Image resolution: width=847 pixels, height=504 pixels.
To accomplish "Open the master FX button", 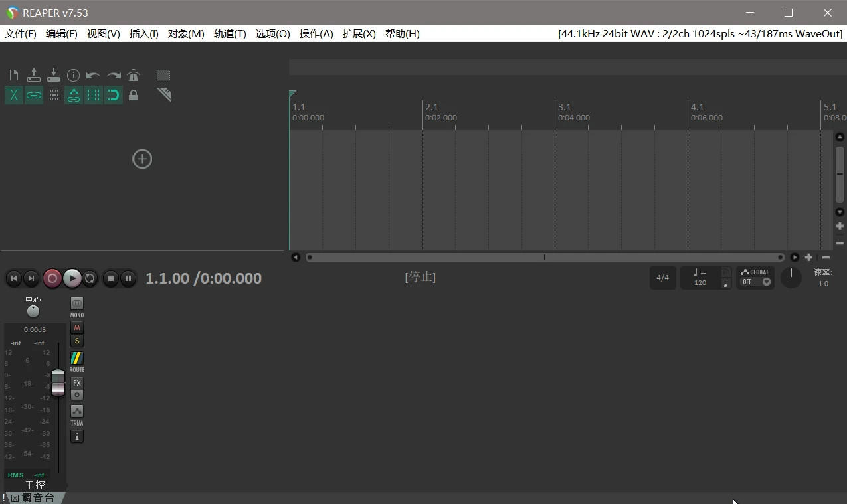I will tap(77, 383).
